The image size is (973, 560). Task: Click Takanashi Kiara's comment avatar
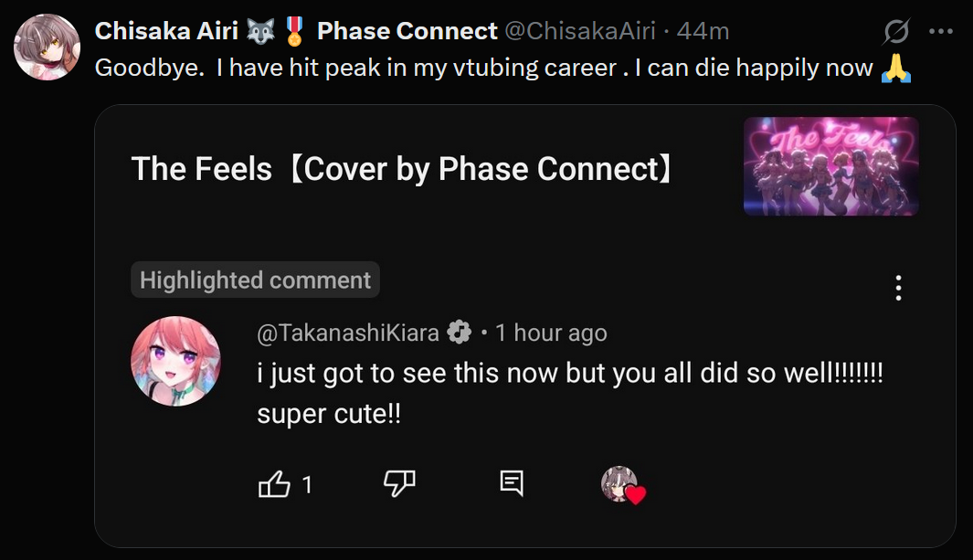pos(175,361)
